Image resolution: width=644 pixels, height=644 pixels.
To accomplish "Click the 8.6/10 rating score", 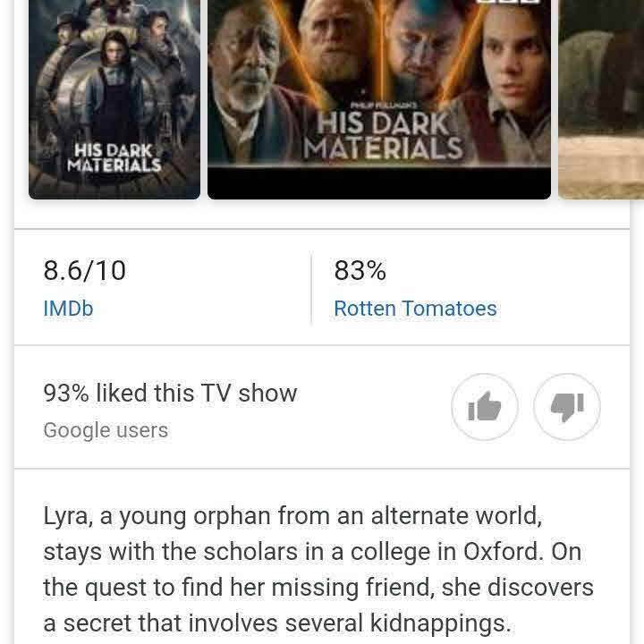I will click(x=85, y=271).
